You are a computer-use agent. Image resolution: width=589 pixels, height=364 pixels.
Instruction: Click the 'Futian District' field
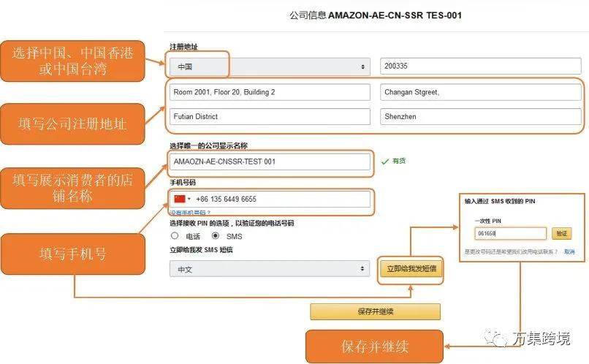tap(270, 116)
